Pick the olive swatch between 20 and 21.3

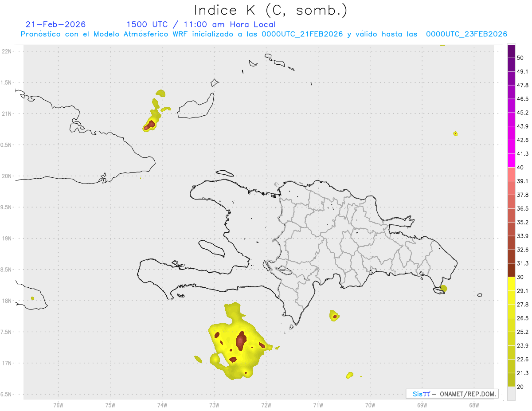[511, 380]
